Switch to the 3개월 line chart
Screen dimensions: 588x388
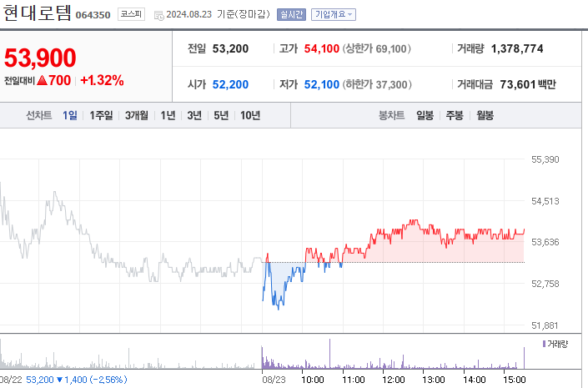pyautogui.click(x=137, y=115)
